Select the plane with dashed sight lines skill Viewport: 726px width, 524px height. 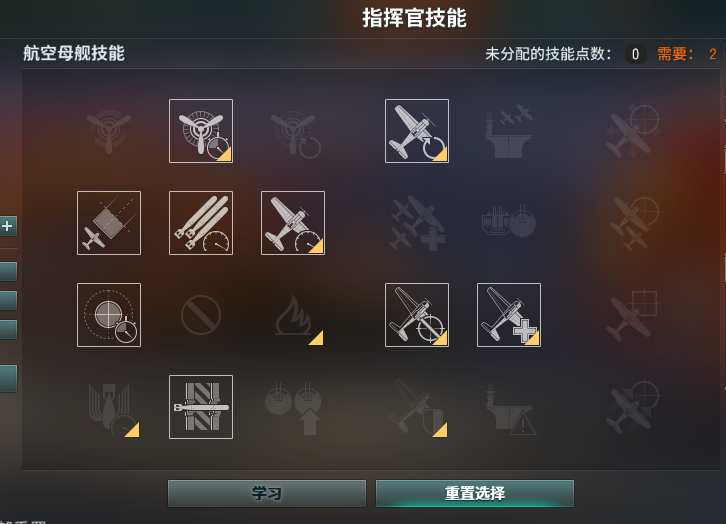coord(109,223)
